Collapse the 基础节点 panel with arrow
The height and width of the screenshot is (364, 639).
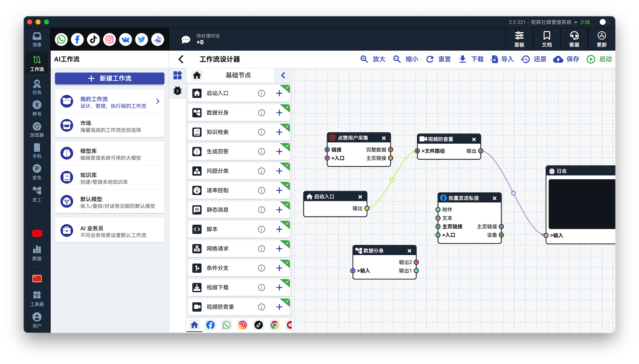coord(283,75)
